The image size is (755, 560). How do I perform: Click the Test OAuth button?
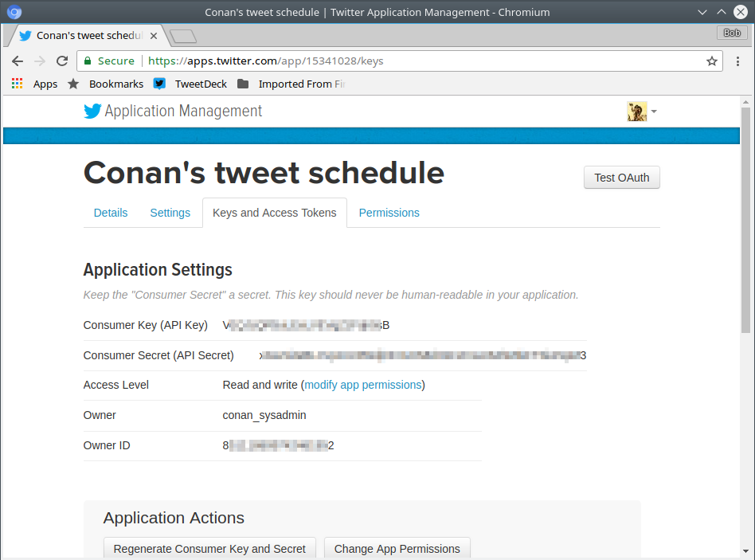(622, 178)
